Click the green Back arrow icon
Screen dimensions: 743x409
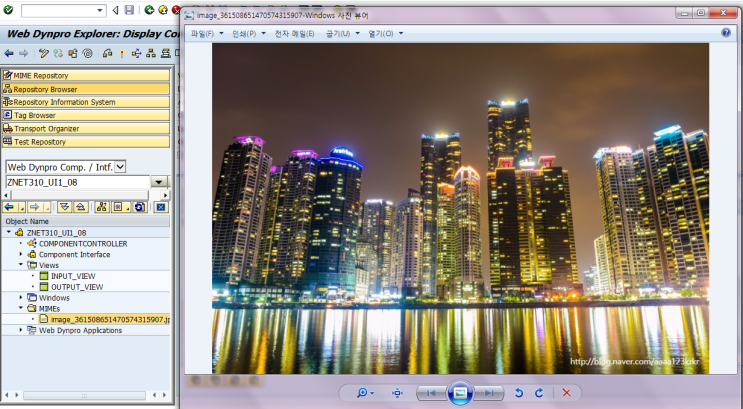point(149,10)
